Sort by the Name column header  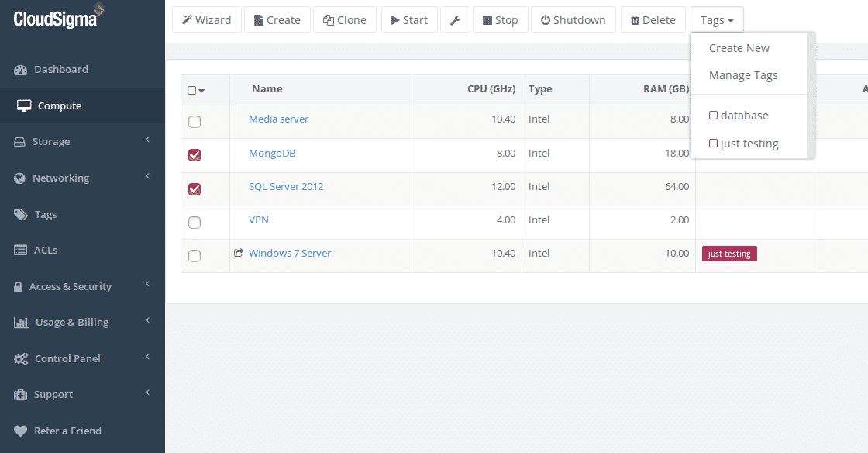267,88
